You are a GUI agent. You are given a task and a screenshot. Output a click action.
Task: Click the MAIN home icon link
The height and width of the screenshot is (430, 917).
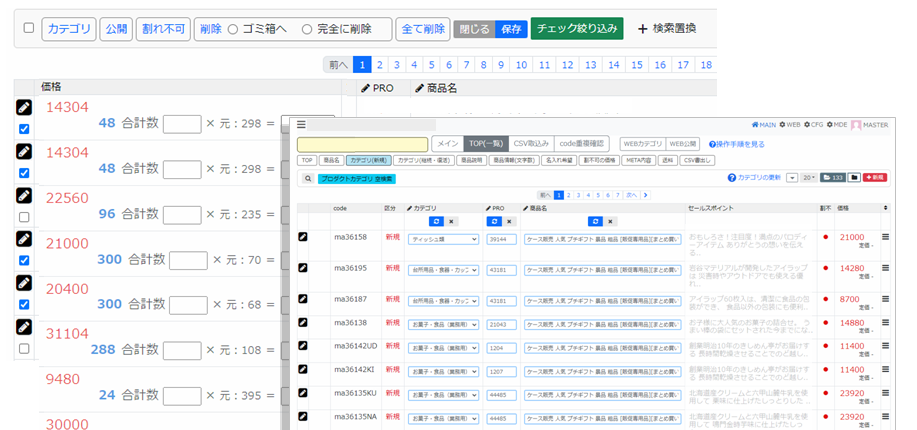coord(764,125)
